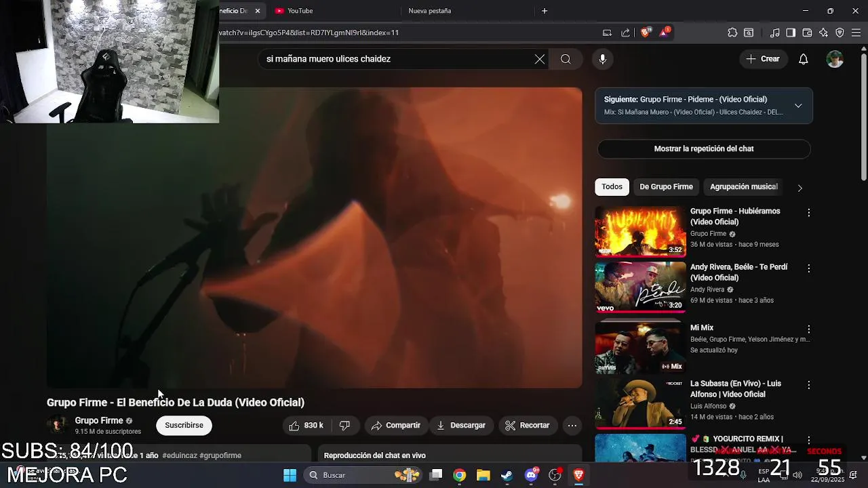
Task: Show more filter chips with right arrow
Action: click(800, 188)
